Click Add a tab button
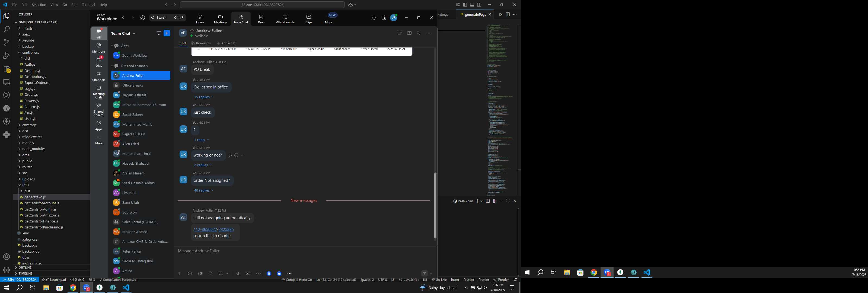The image size is (868, 293). pos(226,43)
